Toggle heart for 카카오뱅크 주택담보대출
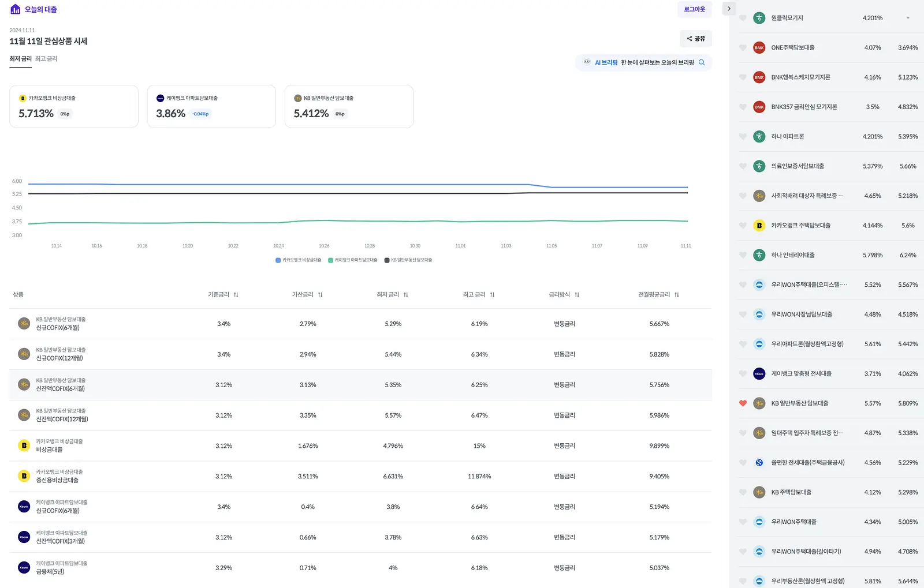Image resolution: width=924 pixels, height=588 pixels. coord(743,226)
